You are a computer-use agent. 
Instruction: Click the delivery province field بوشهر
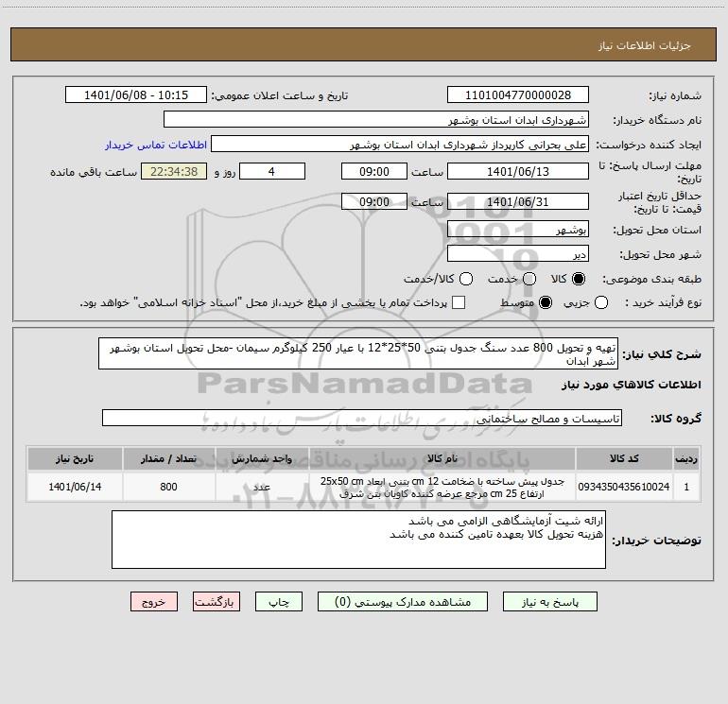518,230
